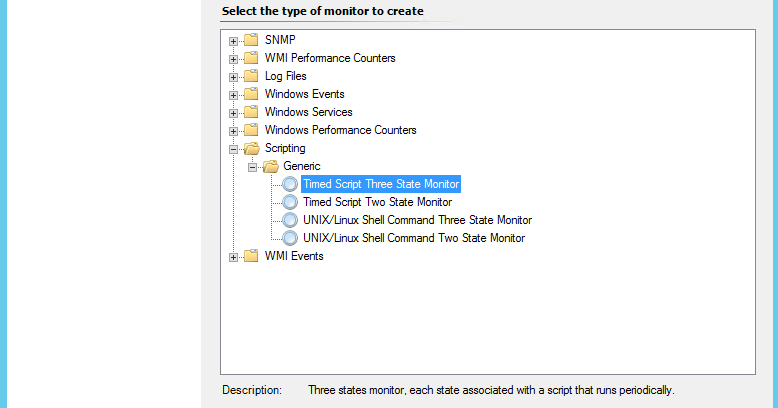Click the WMI Events folder icon
Screen dimensions: 778x408
[252, 256]
